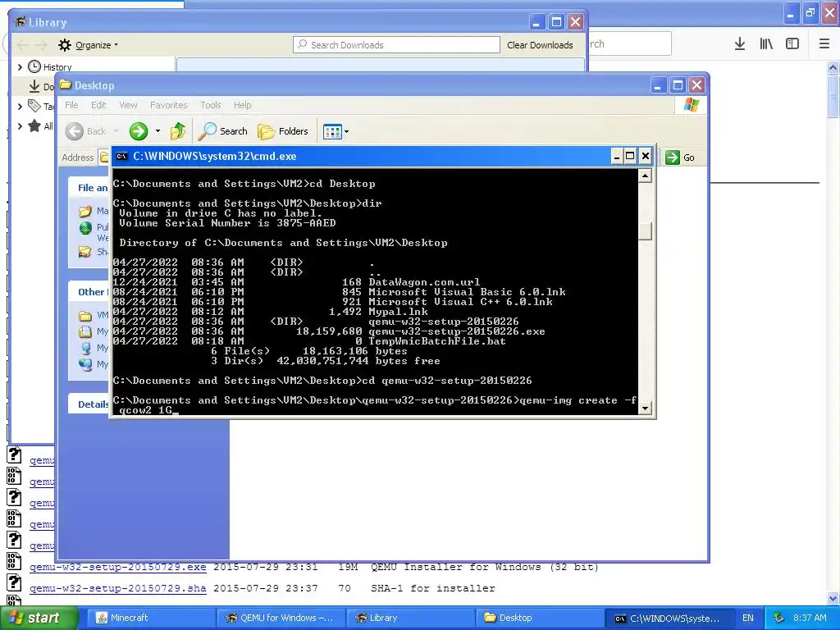840x630 pixels.
Task: Open the Firefox hamburger menu
Action: (x=824, y=44)
